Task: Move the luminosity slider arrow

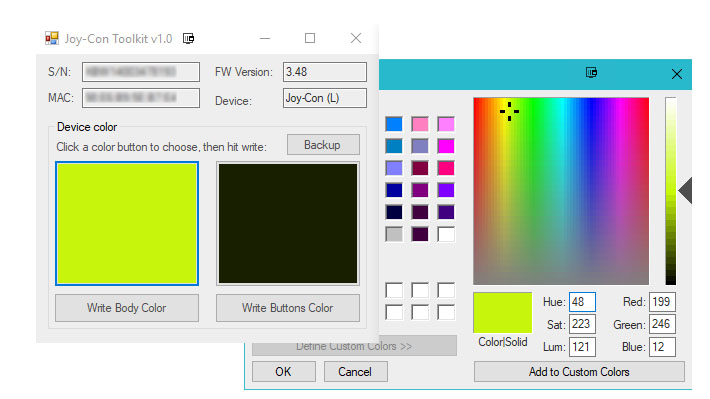Action: pos(685,191)
